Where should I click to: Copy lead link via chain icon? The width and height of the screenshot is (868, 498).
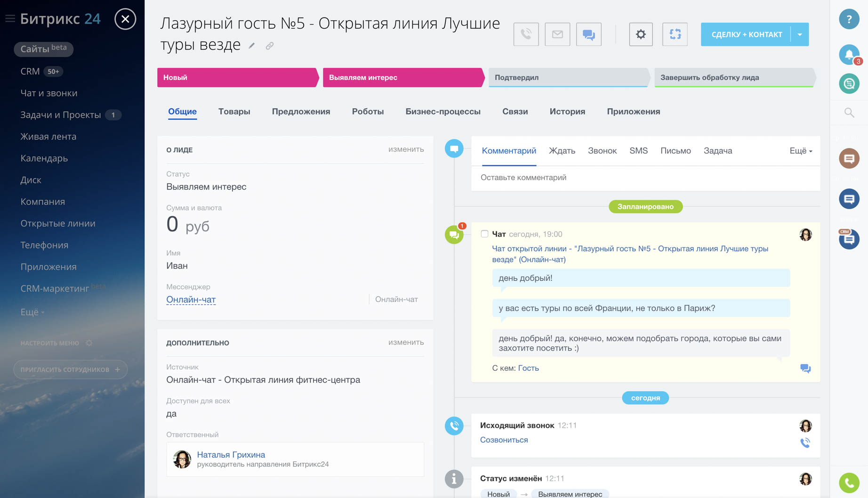269,46
